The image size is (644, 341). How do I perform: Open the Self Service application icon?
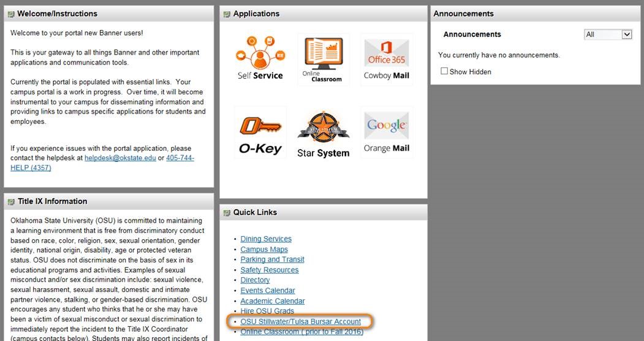[x=260, y=58]
